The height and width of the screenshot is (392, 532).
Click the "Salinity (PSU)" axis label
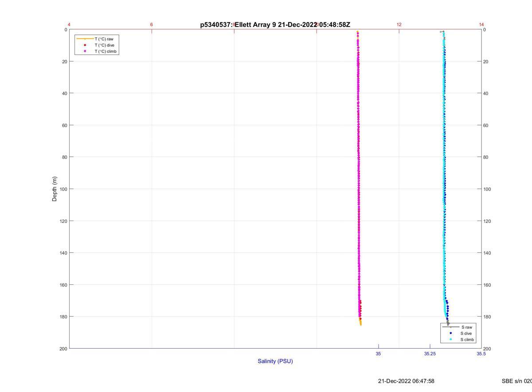tap(275, 361)
